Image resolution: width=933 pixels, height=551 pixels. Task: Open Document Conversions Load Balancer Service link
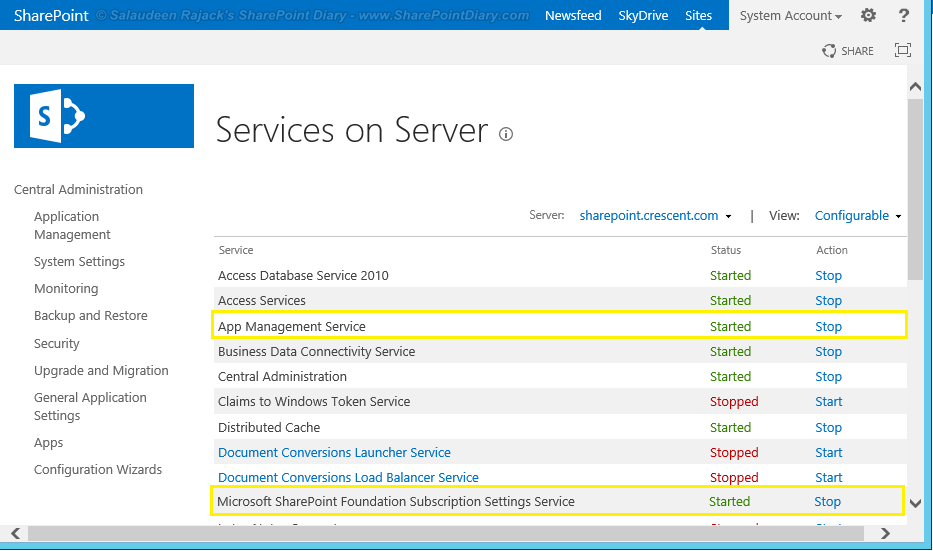click(x=348, y=477)
